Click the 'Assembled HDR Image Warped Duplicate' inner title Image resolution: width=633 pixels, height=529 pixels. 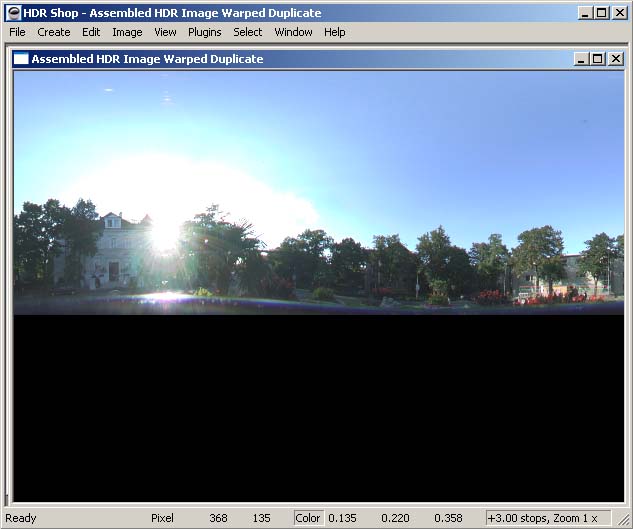(x=147, y=59)
